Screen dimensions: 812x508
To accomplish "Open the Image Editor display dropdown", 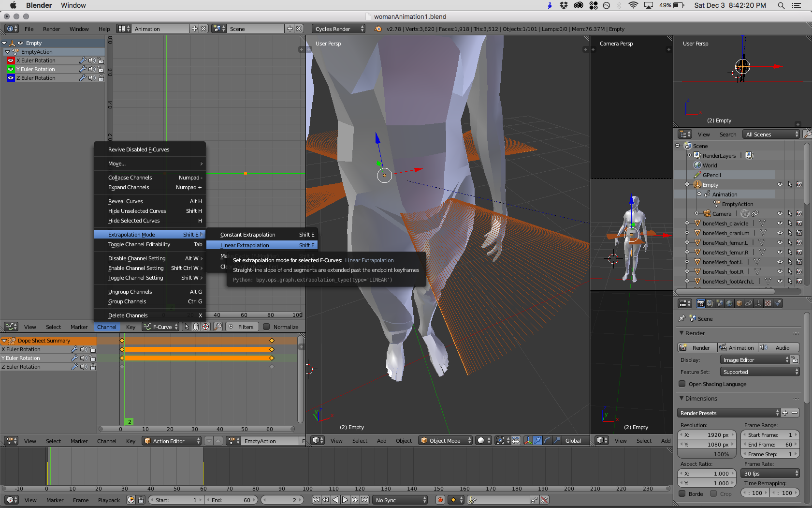I will (x=754, y=360).
